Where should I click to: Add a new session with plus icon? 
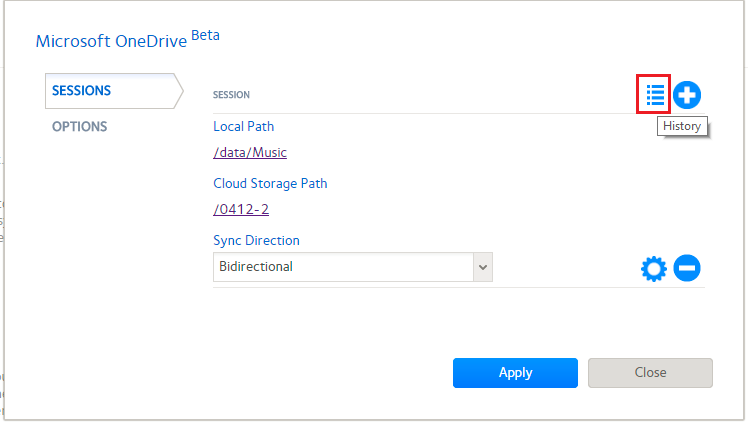(686, 95)
